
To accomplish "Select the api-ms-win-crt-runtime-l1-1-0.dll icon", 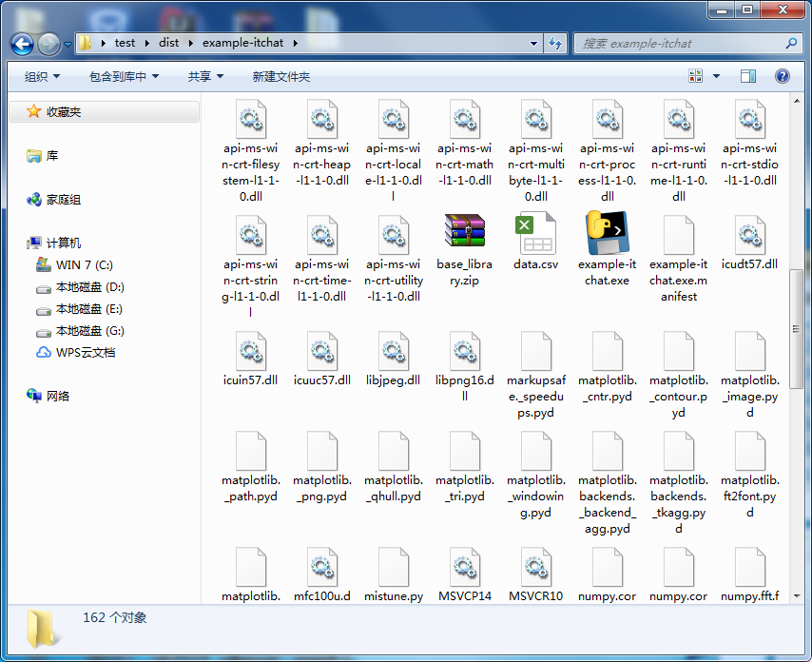I will click(678, 119).
